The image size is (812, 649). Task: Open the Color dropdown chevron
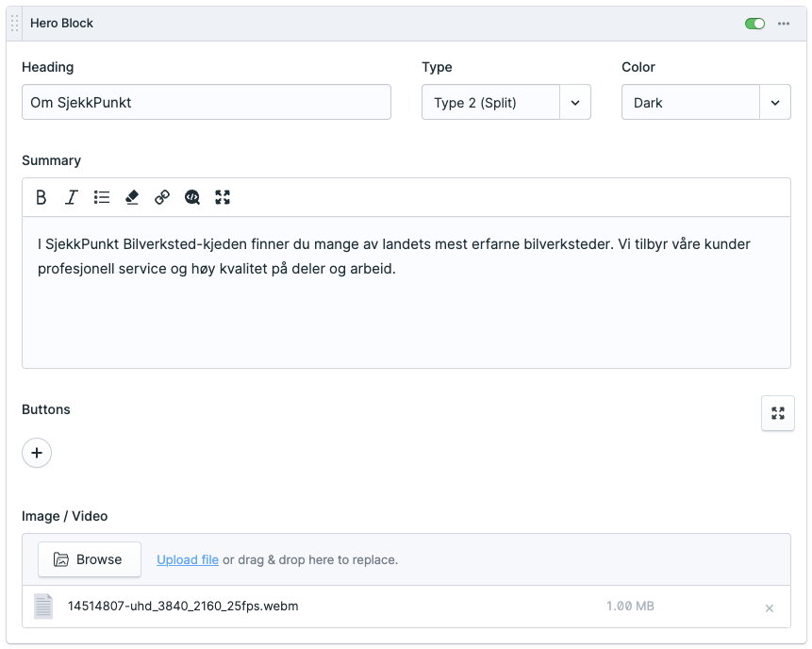(x=775, y=103)
